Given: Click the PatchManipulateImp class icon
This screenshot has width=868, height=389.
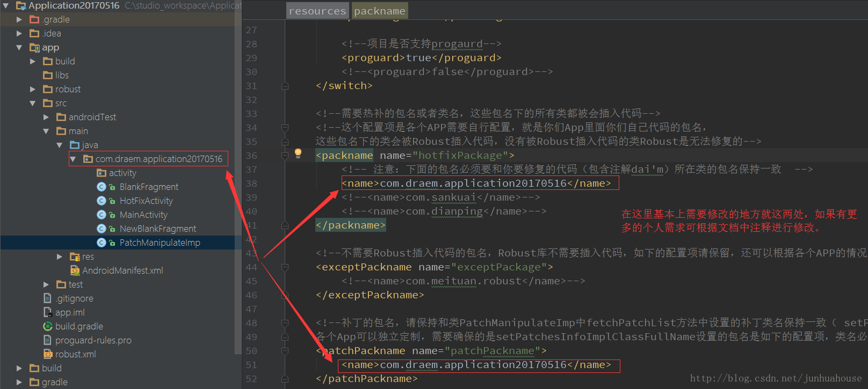Looking at the screenshot, I should (102, 243).
